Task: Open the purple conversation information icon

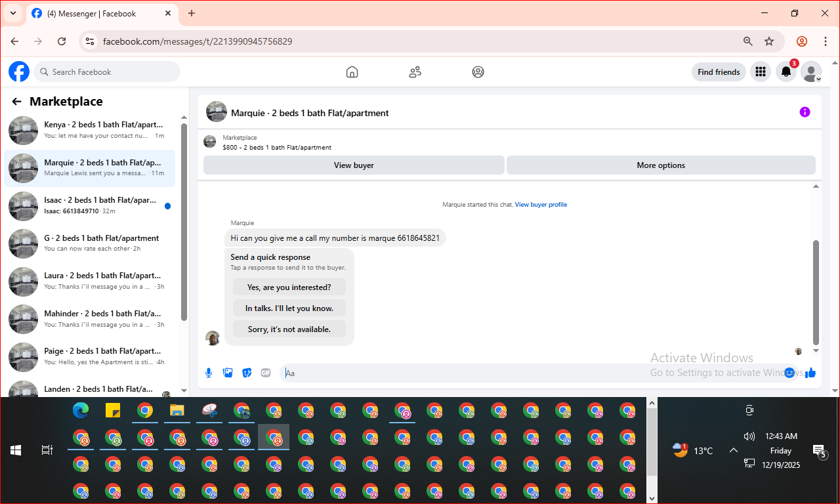Action: [805, 112]
